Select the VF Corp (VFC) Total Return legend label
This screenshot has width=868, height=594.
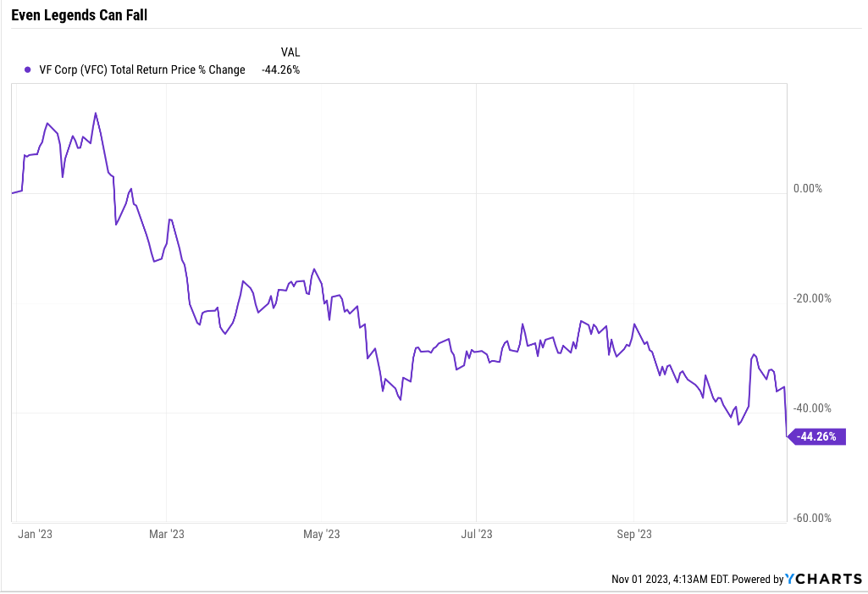click(x=141, y=70)
